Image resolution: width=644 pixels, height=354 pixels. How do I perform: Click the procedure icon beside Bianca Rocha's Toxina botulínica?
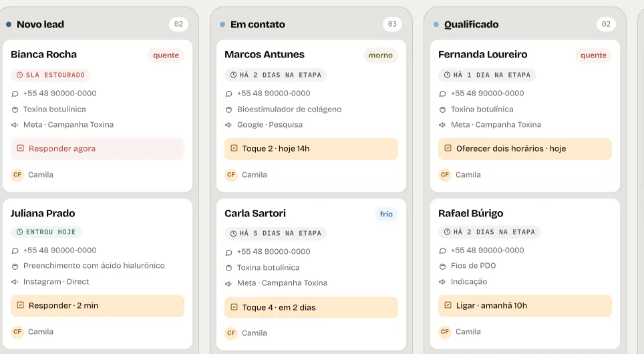coord(15,110)
